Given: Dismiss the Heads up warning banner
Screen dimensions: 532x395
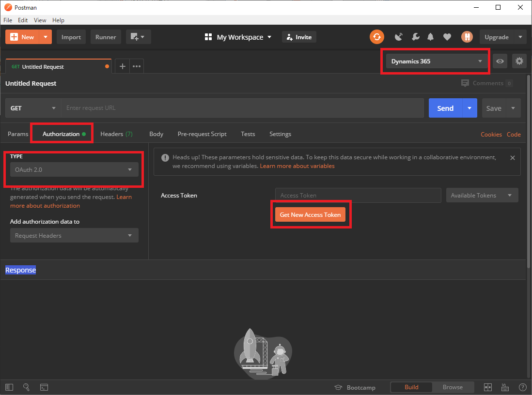Looking at the screenshot, I should [513, 158].
